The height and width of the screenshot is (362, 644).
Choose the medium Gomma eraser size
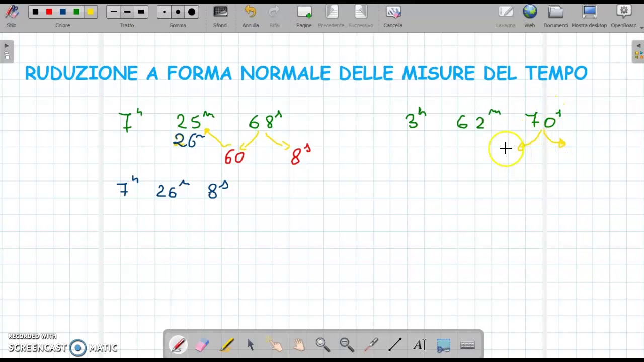pyautogui.click(x=178, y=12)
